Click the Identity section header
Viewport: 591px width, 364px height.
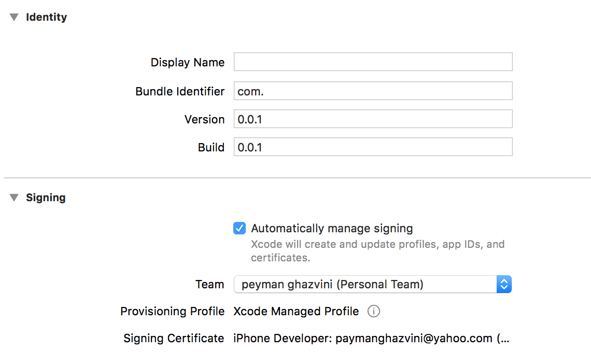point(46,17)
